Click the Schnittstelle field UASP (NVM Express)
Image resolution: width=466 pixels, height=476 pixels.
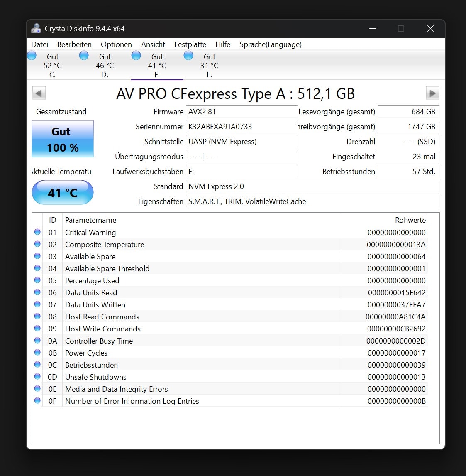pos(242,142)
